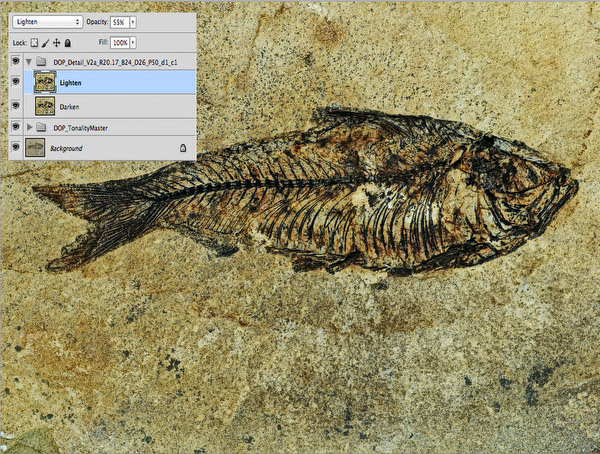Image resolution: width=600 pixels, height=454 pixels.
Task: Select the Lighten layer thumbnail
Action: pyautogui.click(x=44, y=82)
